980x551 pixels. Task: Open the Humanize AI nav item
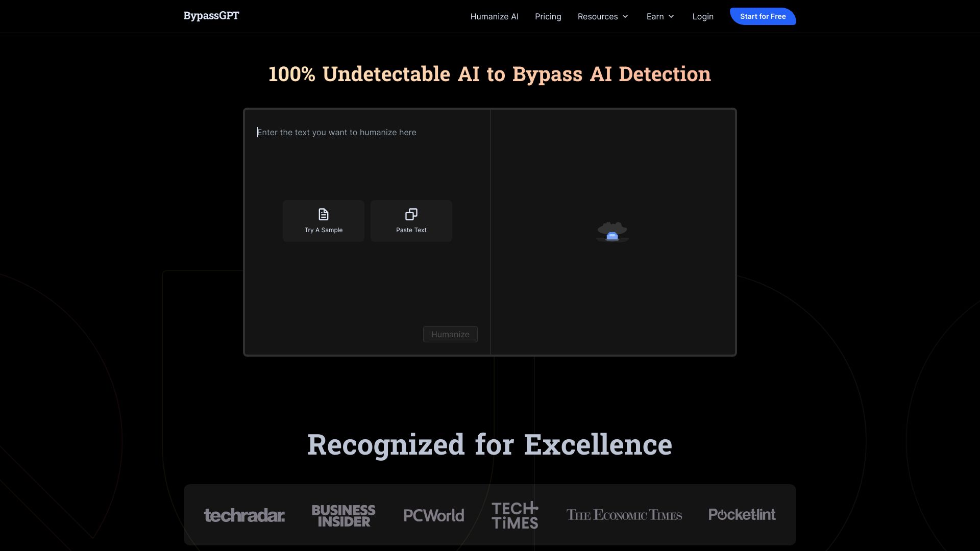494,16
